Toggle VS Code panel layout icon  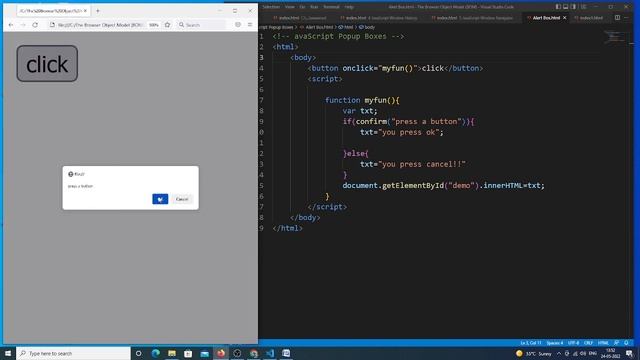(x=566, y=7)
